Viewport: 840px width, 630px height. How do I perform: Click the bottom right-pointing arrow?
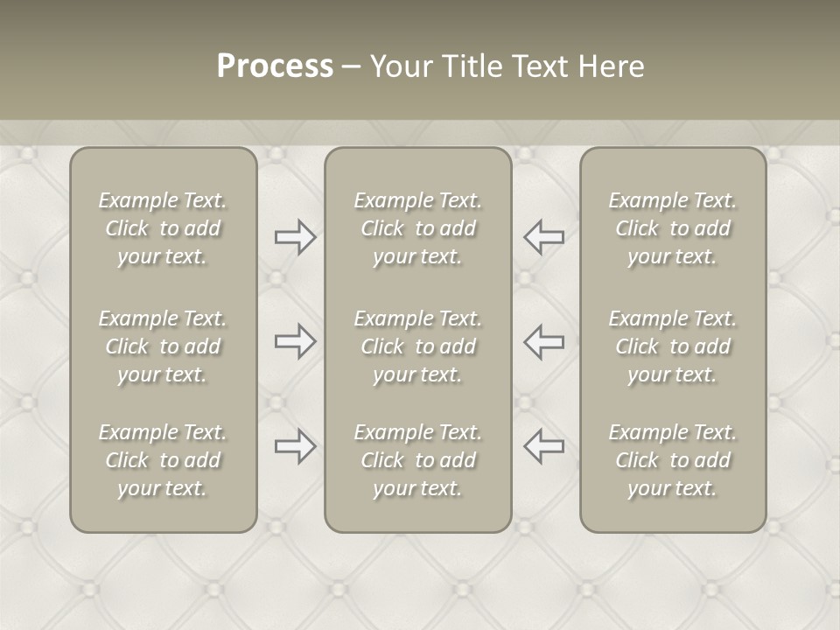pyautogui.click(x=296, y=446)
